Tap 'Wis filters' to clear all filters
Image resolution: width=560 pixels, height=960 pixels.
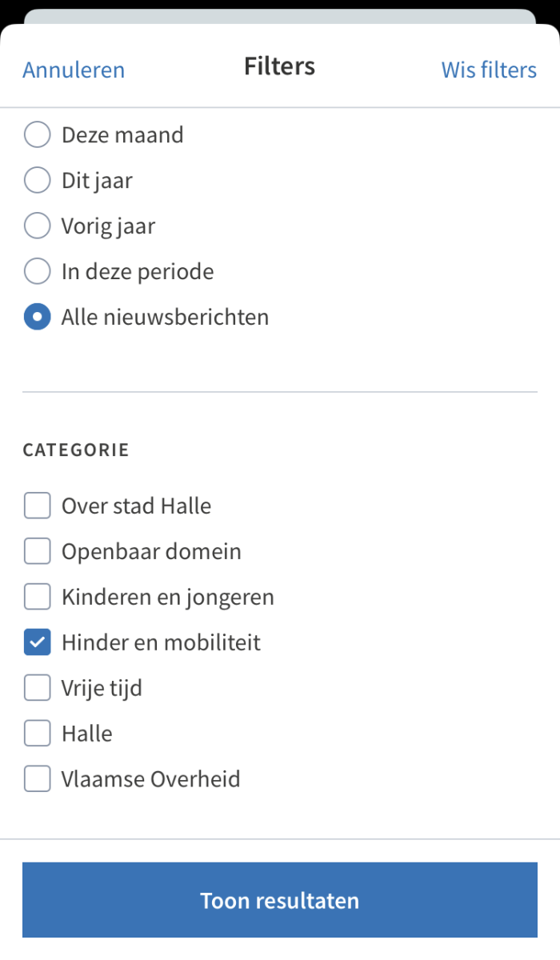coord(489,70)
